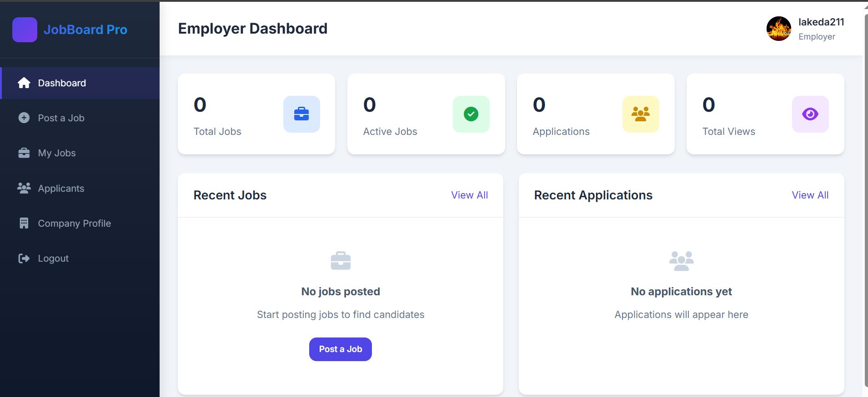Click the building icon for Company Profile
Screen dimensions: 868x397
pyautogui.click(x=24, y=223)
